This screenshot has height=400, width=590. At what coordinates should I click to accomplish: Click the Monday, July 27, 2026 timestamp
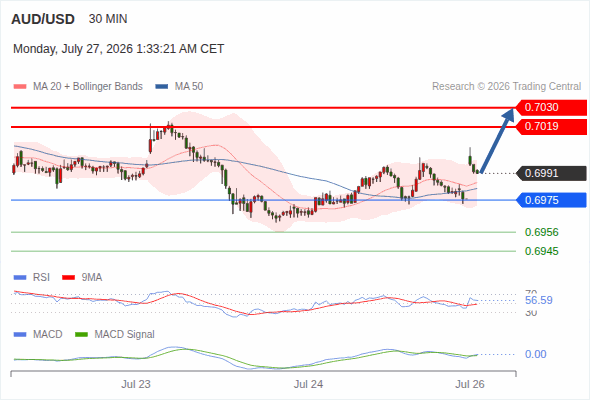[119, 49]
